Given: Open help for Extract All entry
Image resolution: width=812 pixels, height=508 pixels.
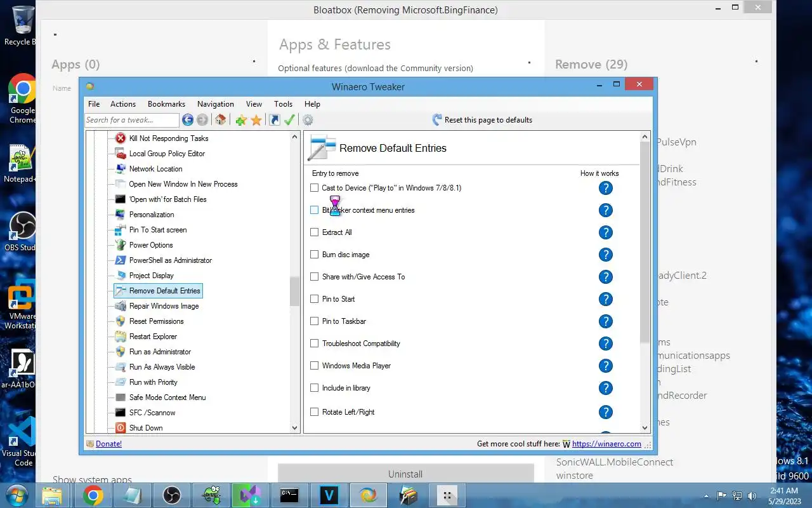Looking at the screenshot, I should (606, 232).
